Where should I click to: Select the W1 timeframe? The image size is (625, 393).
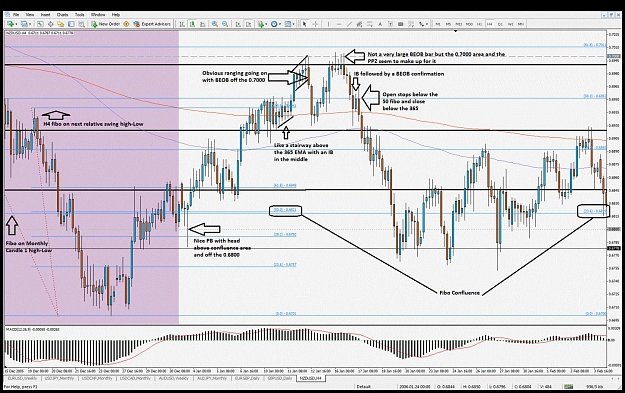511,24
